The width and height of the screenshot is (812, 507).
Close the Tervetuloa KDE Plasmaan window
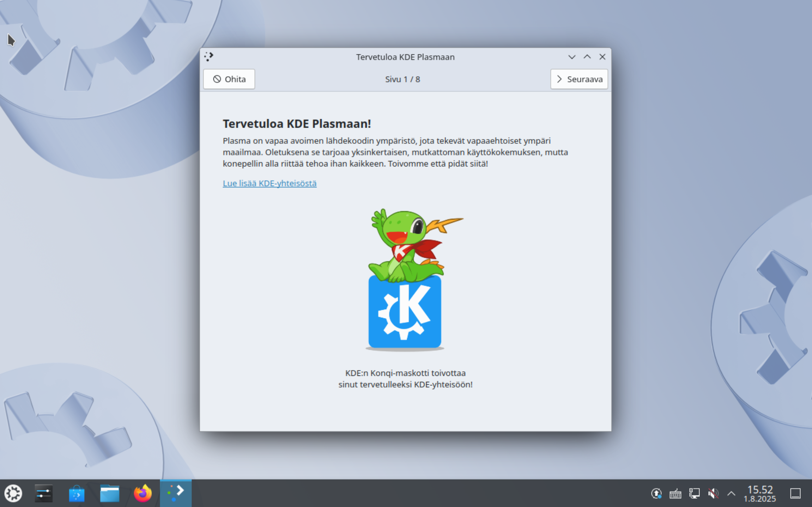click(602, 57)
